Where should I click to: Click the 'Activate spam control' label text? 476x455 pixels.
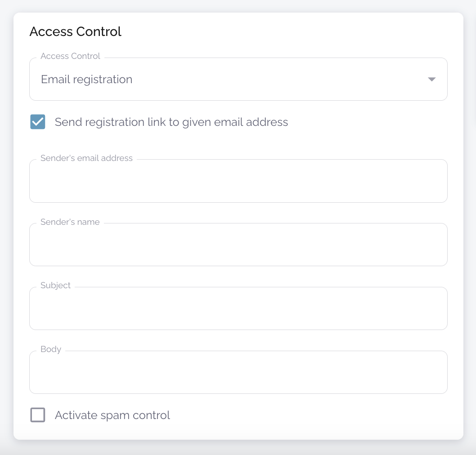[112, 415]
